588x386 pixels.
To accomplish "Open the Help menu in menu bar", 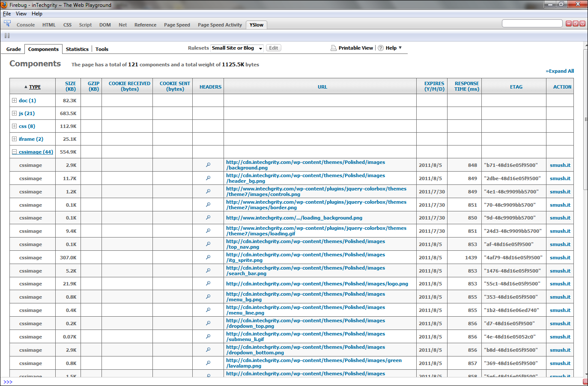I will (37, 14).
